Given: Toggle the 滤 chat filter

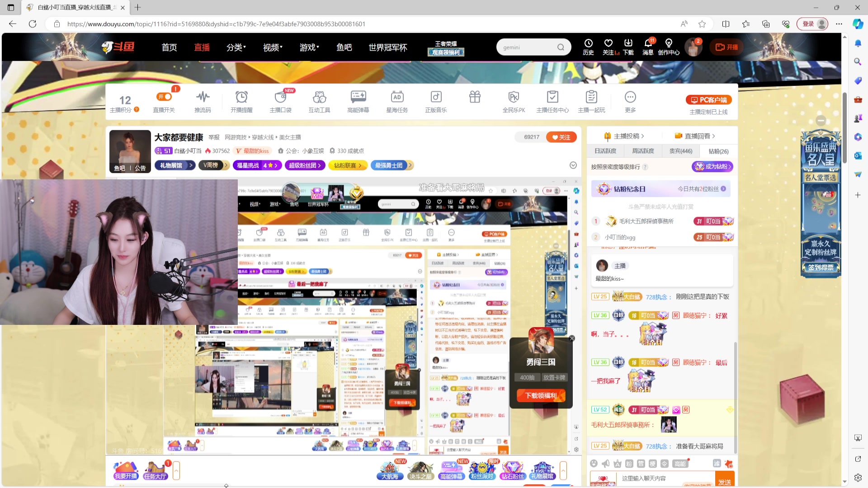Looking at the screenshot, I should pyautogui.click(x=717, y=463).
